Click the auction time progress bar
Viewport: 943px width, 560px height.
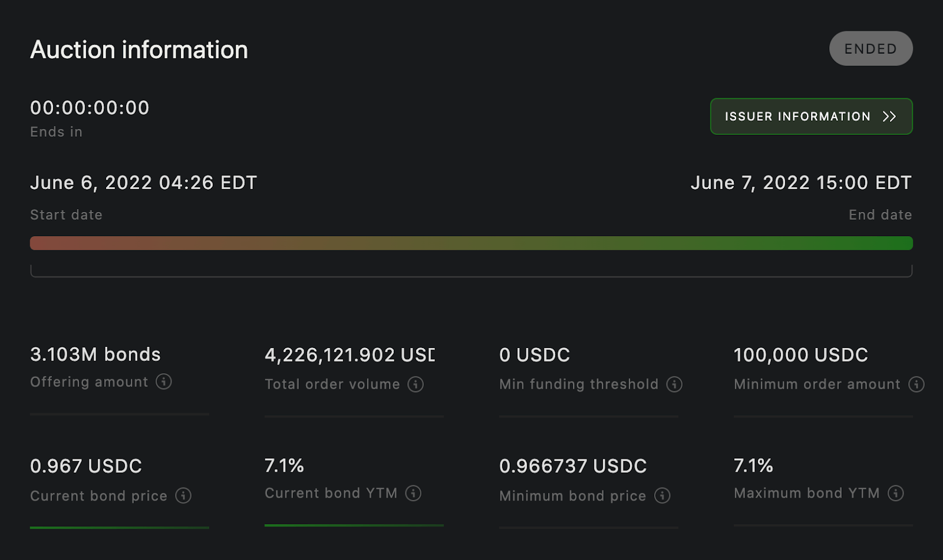(471, 243)
